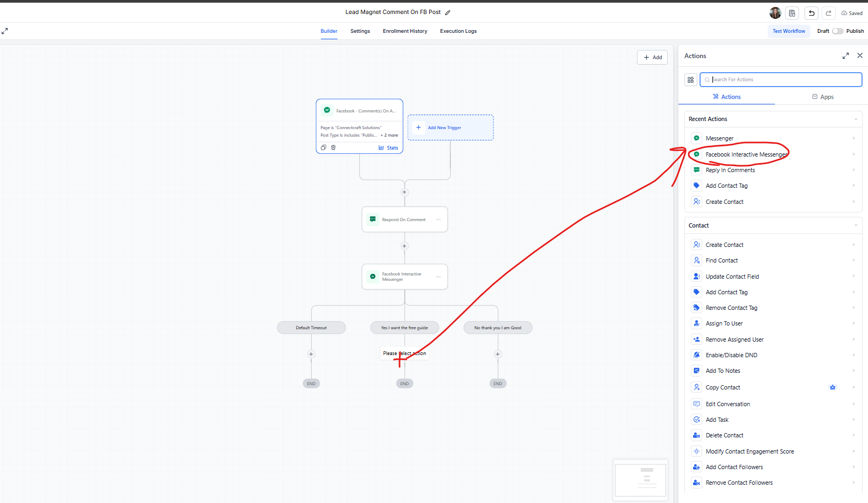868x503 pixels.
Task: Add action under No thank you branch
Action: (498, 354)
